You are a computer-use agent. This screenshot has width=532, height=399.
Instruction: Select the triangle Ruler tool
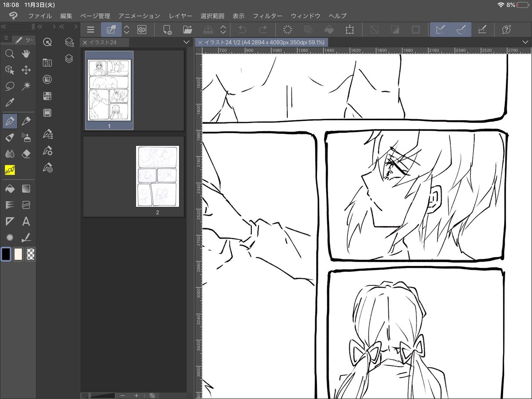[x=10, y=221]
